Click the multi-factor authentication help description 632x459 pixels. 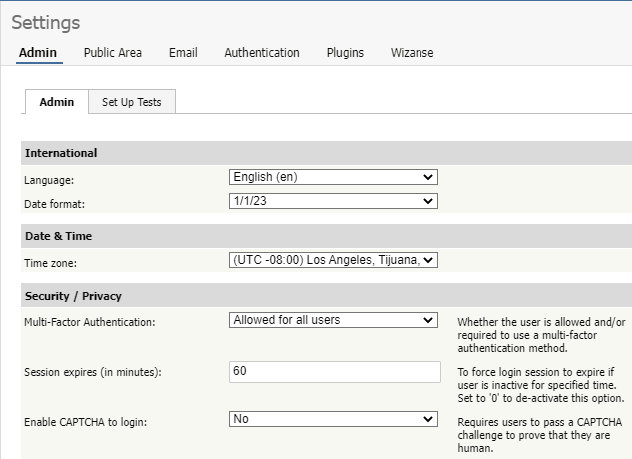tap(541, 335)
